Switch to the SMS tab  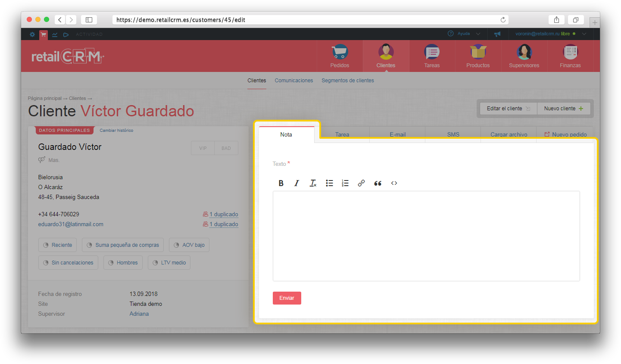pyautogui.click(x=453, y=134)
